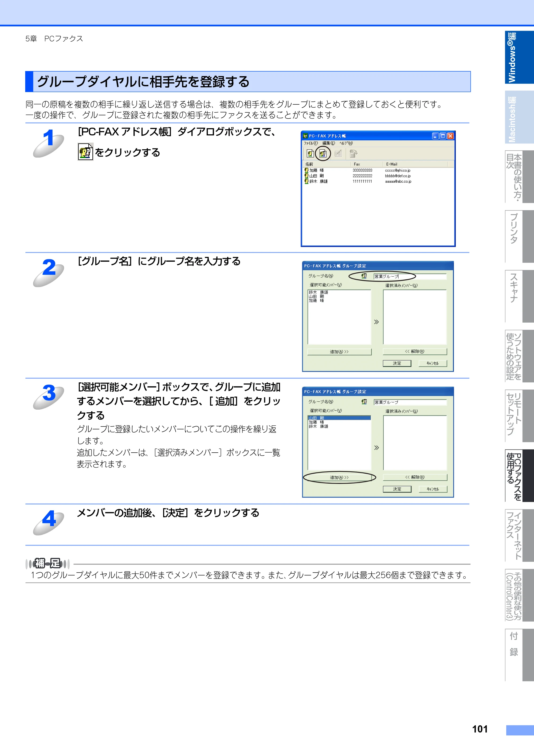Click group icon beside name field in step 2 dialog
This screenshot has width=534, height=756.
coord(364,276)
